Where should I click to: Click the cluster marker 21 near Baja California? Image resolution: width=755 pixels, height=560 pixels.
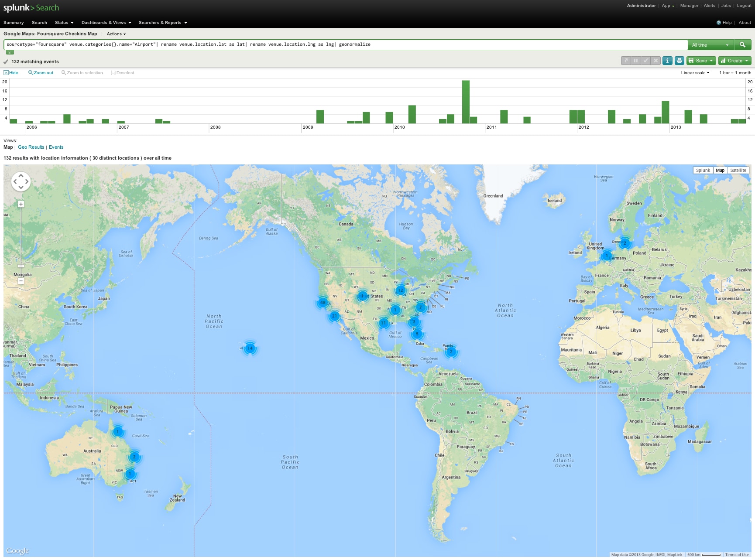coord(334,316)
